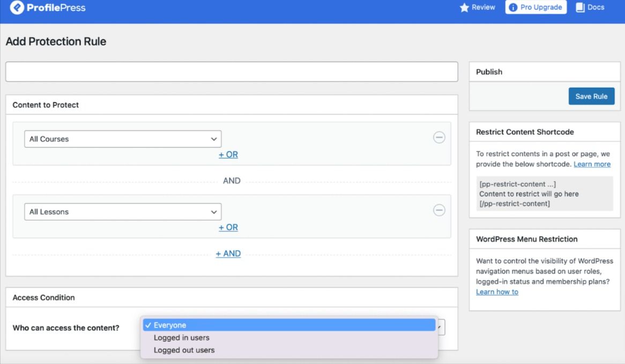This screenshot has height=364, width=625.
Task: Click the Review star icon
Action: tap(464, 7)
